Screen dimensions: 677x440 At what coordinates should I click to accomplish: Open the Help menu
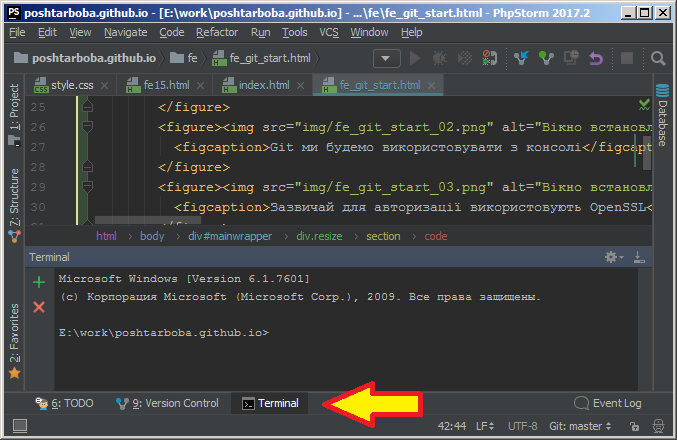coord(411,32)
